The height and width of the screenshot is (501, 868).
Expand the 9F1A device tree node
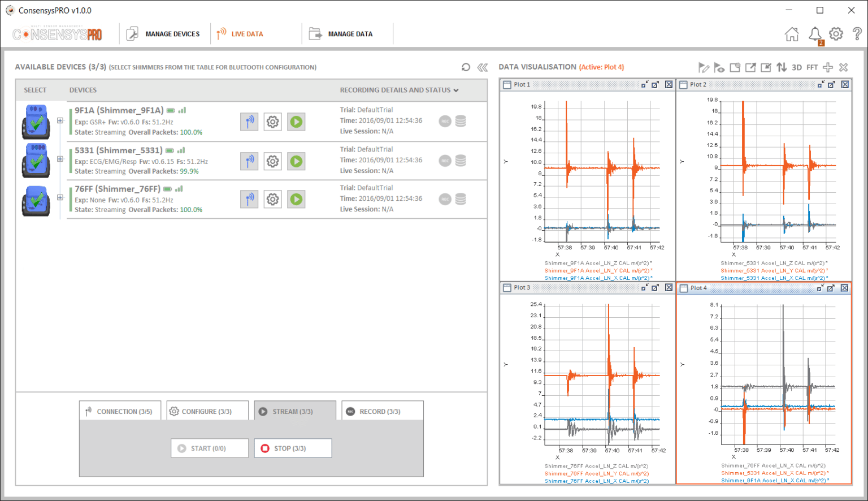[x=60, y=120]
